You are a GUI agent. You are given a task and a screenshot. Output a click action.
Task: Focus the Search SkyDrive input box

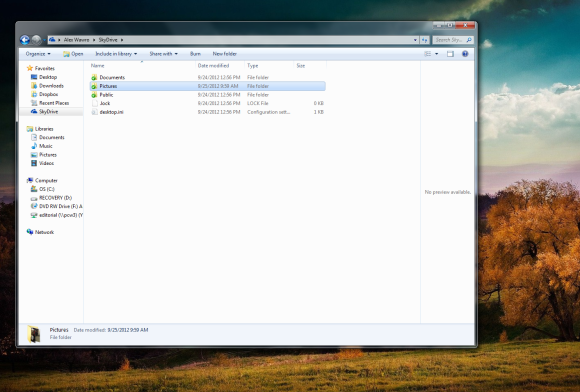point(449,40)
